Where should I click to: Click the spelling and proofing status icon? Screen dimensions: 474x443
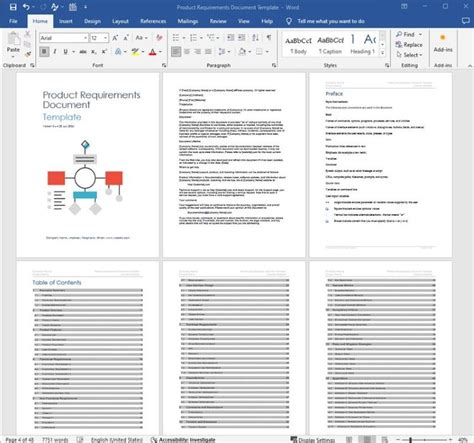[80, 440]
